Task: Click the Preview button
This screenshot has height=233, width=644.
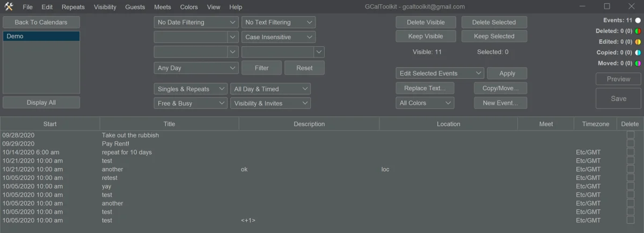Action: (618, 79)
